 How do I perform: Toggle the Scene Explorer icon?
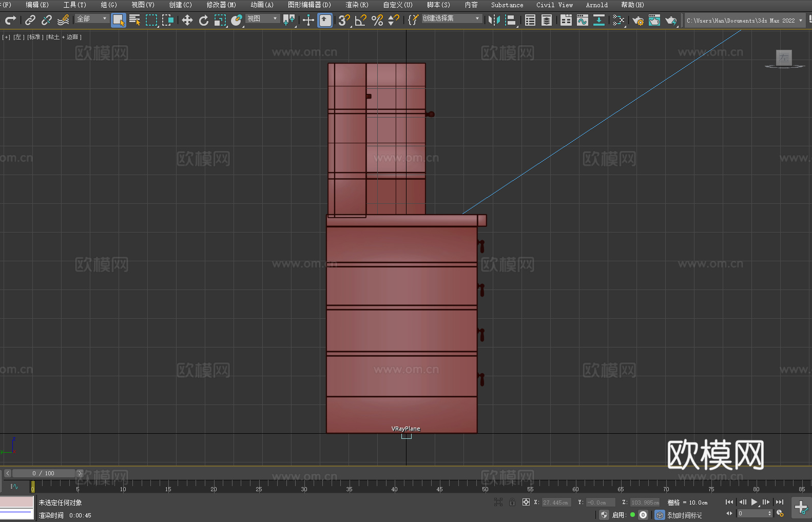530,20
